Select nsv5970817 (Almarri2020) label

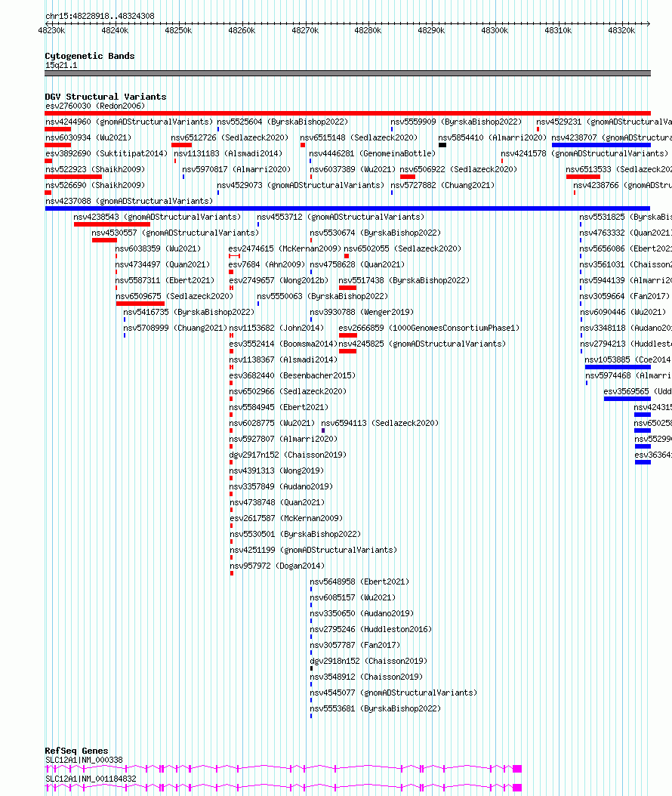[236, 169]
